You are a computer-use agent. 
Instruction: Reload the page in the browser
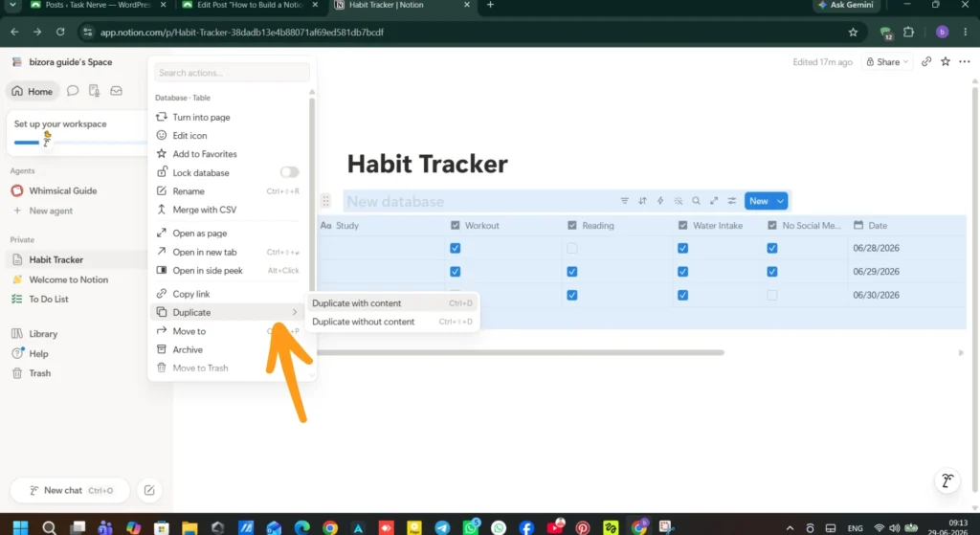(x=60, y=32)
